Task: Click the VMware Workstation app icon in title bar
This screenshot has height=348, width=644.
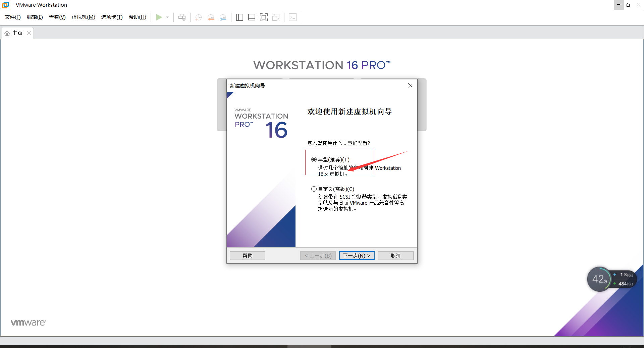Action: pyautogui.click(x=5, y=5)
